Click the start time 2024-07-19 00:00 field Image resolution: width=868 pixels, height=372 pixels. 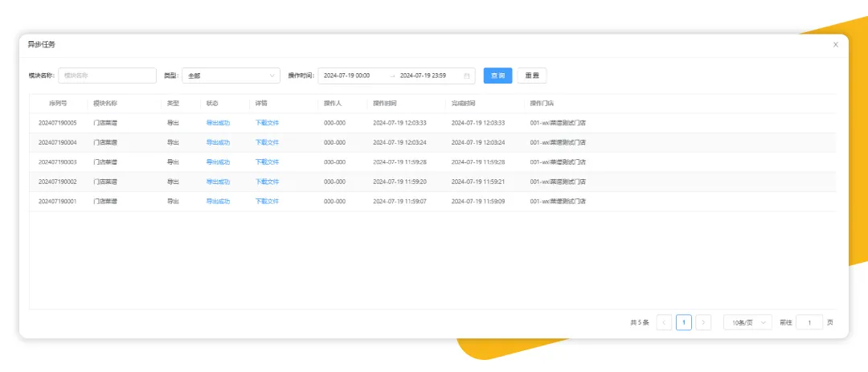tap(346, 76)
